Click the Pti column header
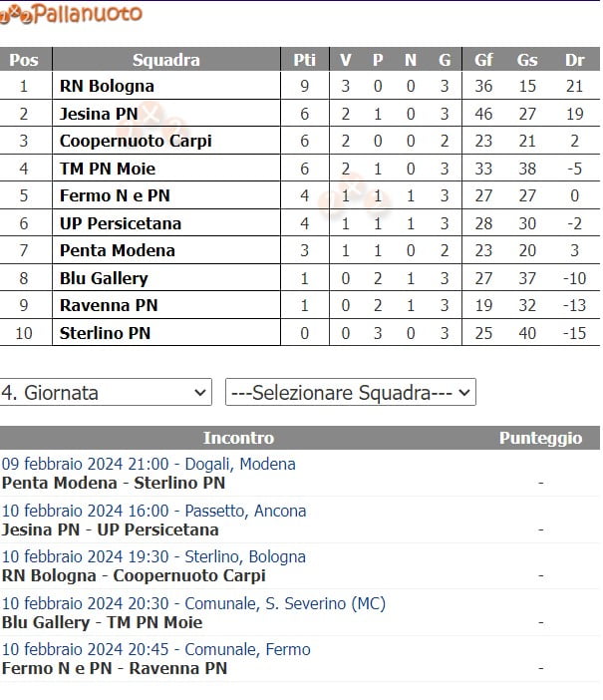Viewport: 603px width, 700px height. [304, 60]
